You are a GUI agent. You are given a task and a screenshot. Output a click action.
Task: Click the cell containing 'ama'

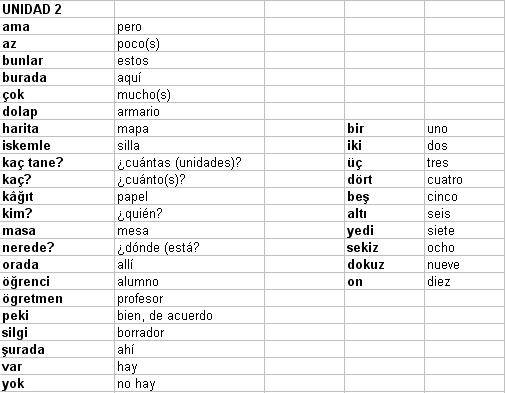(57, 26)
